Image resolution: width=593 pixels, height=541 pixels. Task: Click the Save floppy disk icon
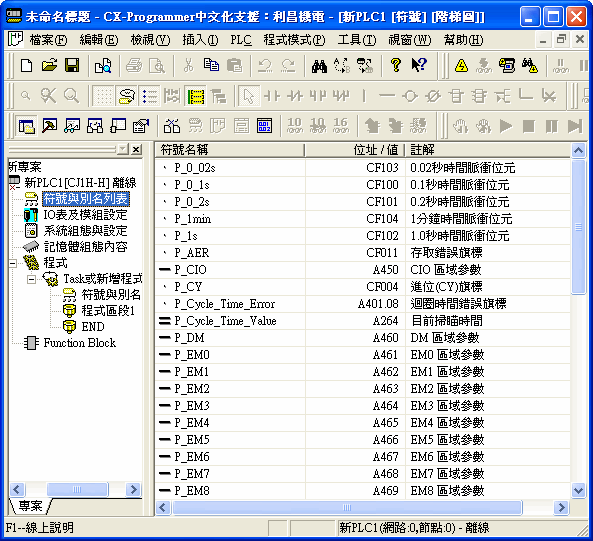(72, 65)
